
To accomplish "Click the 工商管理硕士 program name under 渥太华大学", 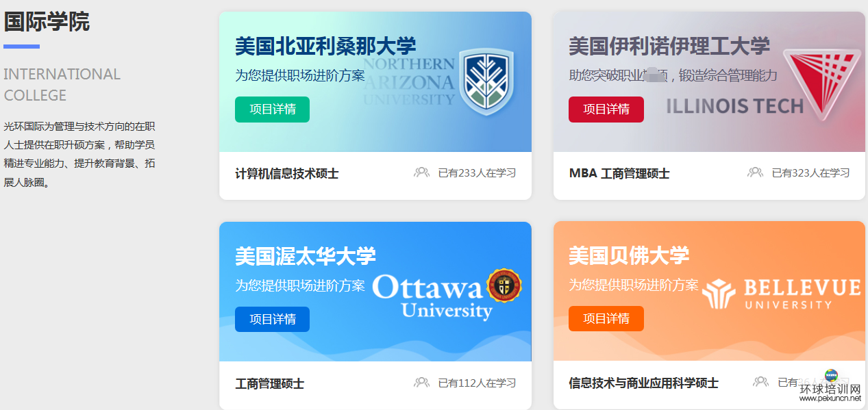I will click(x=270, y=384).
